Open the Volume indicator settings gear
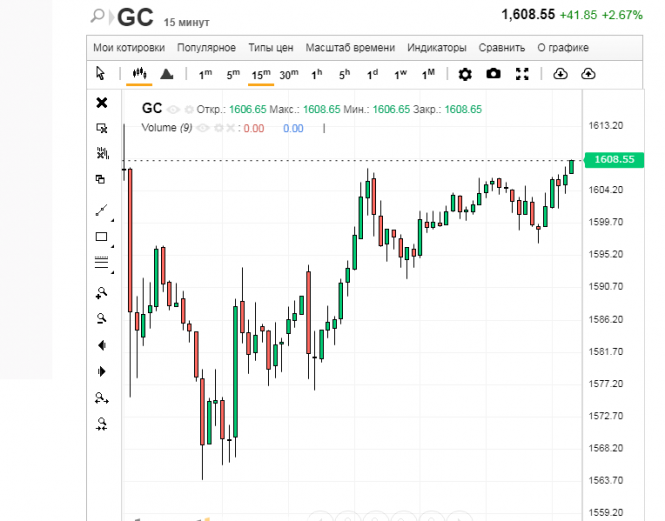665x521 pixels. click(x=218, y=128)
